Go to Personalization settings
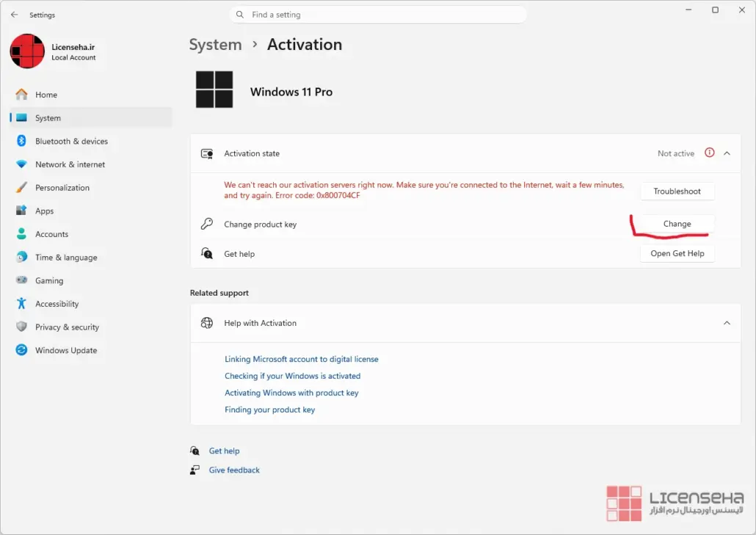The width and height of the screenshot is (756, 535). [90, 187]
